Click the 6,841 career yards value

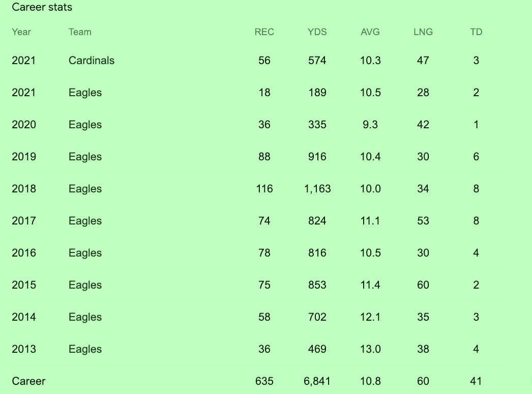317,381
